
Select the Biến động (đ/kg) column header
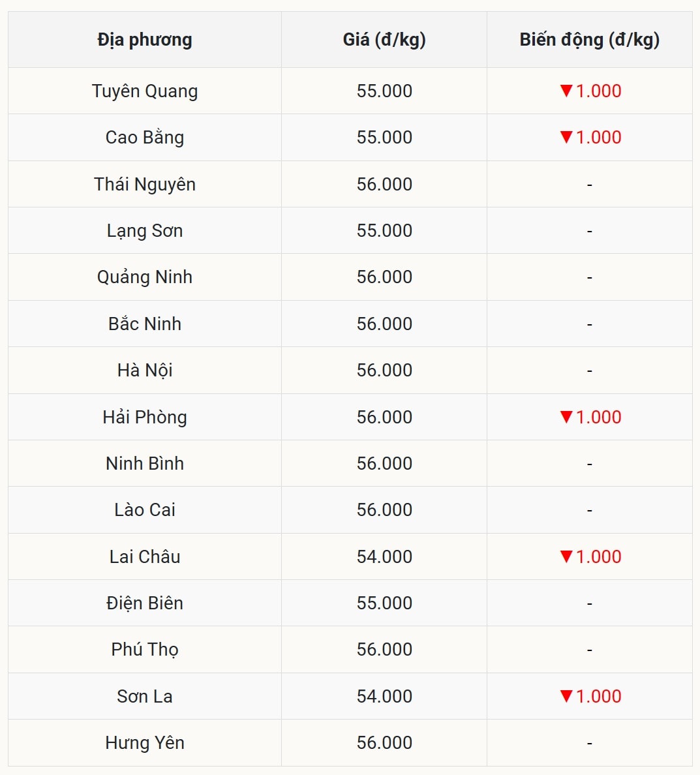[x=589, y=40]
